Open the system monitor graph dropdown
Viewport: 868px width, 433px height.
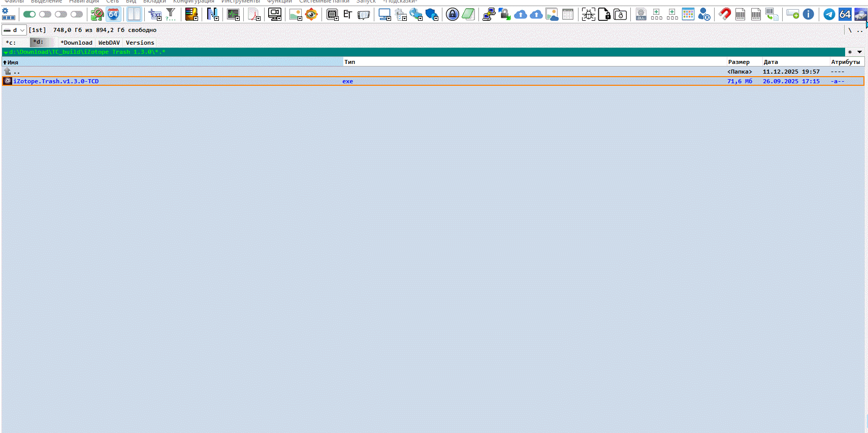[234, 15]
